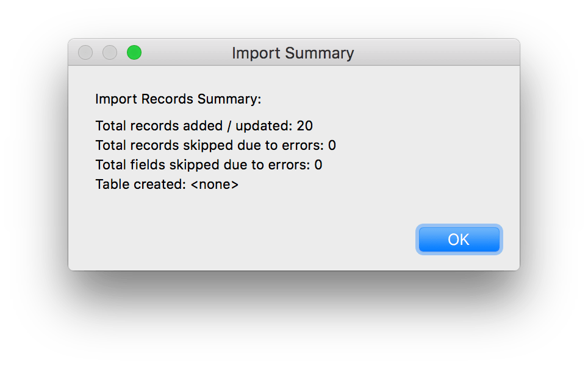588x368 pixels.
Task: Click the <none> table created value
Action: [215, 184]
